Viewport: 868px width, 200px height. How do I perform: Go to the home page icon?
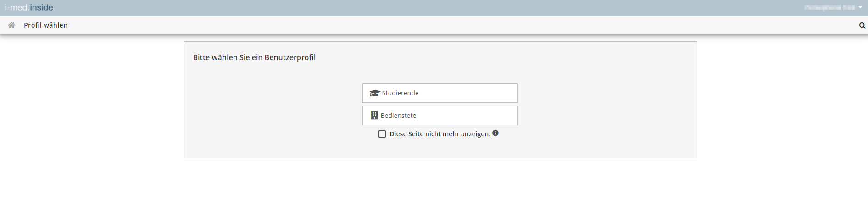pyautogui.click(x=11, y=25)
